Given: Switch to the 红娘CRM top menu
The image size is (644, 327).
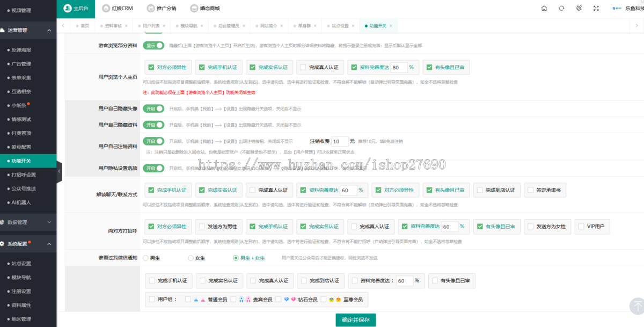Looking at the screenshot, I should point(116,9).
